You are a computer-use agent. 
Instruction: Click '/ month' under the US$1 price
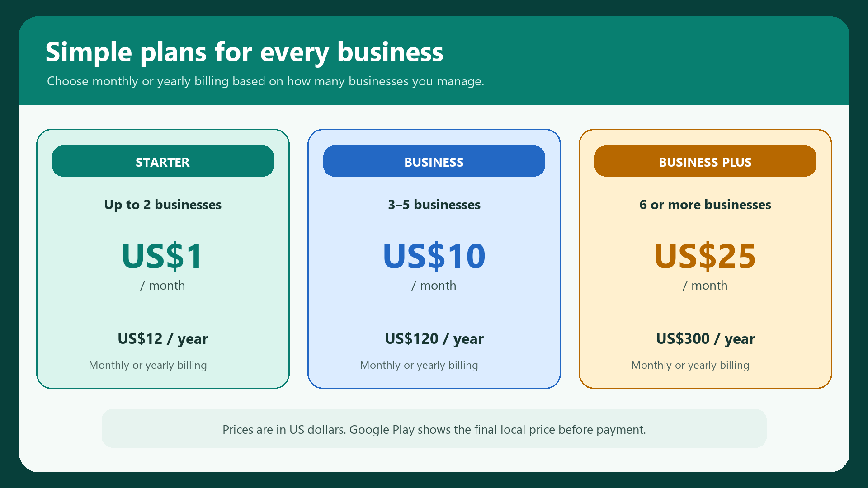coord(163,286)
